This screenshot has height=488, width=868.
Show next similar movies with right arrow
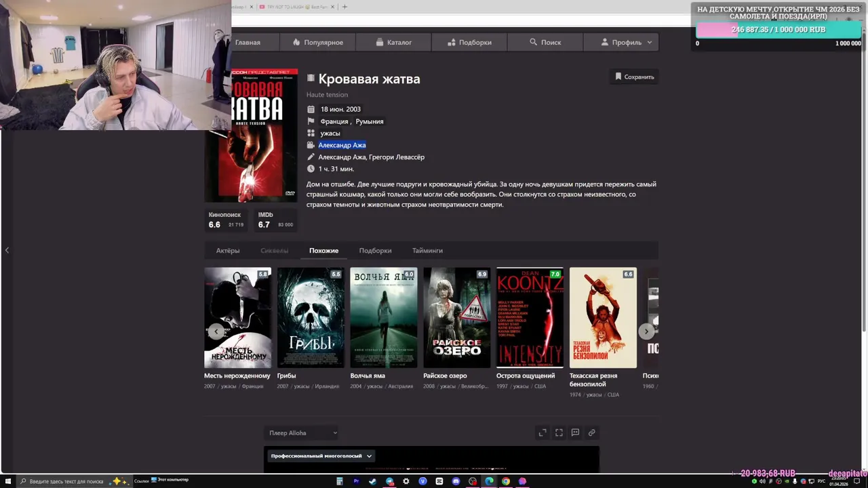click(646, 331)
